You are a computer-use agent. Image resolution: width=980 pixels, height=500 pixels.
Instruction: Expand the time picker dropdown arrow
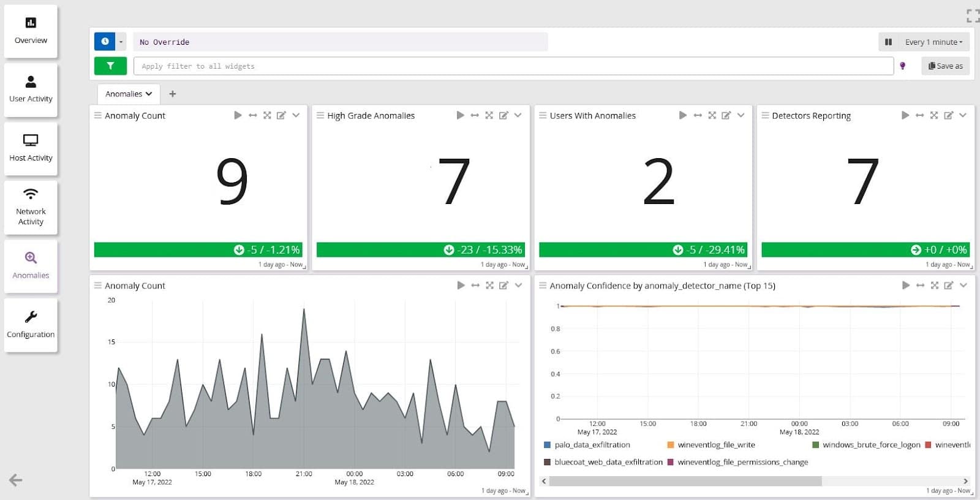[x=121, y=42]
